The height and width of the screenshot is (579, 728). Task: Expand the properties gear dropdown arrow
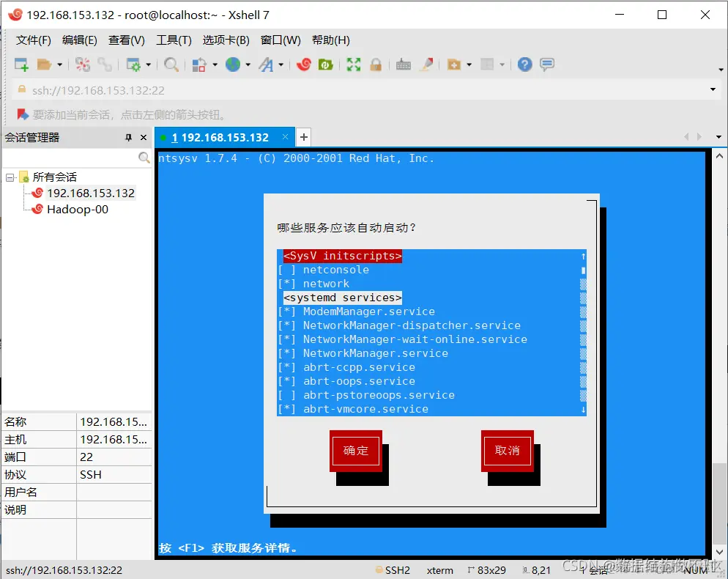tap(149, 65)
